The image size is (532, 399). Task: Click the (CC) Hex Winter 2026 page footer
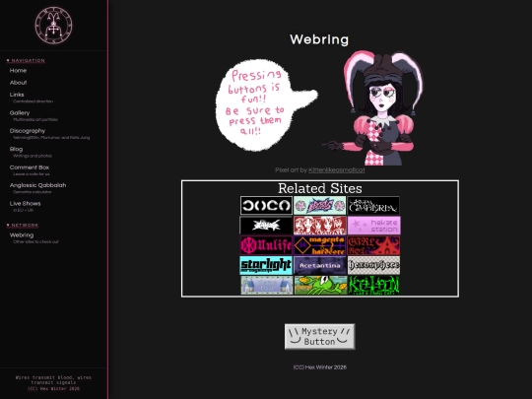tap(320, 367)
